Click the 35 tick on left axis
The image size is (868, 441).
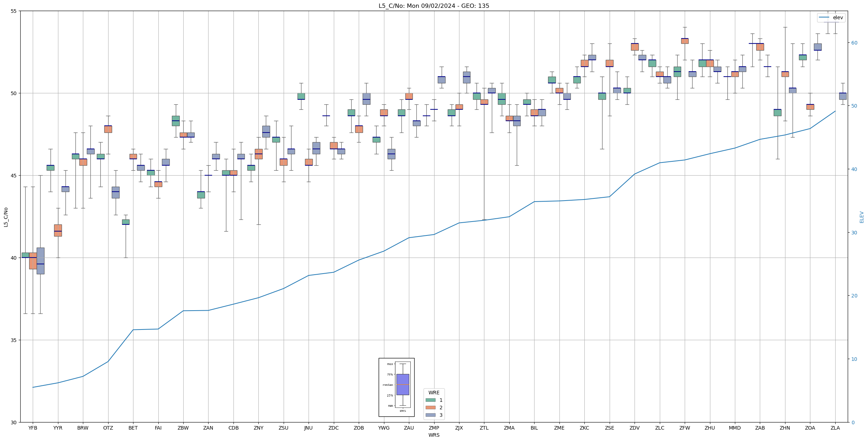[x=14, y=340]
